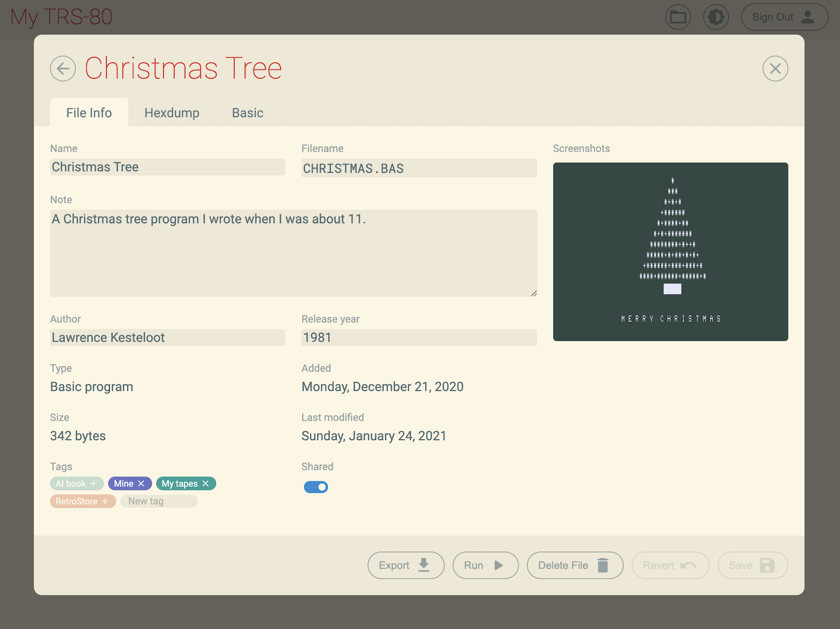Add the AI book tag

pos(93,484)
